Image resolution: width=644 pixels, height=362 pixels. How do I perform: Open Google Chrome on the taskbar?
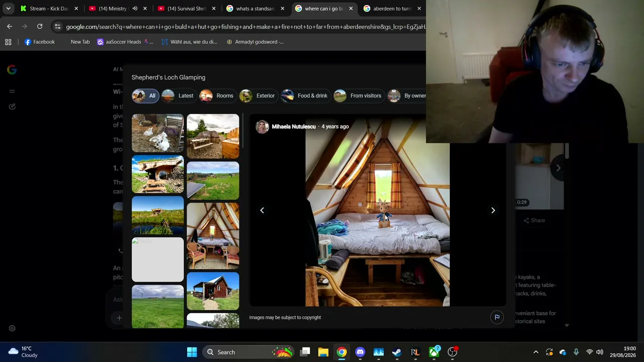coord(342,352)
